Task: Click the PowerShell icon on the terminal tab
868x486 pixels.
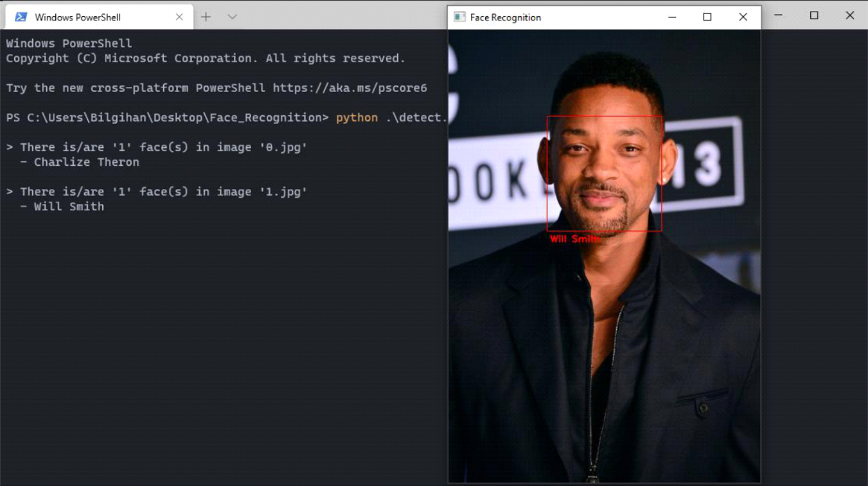Action: pos(21,17)
